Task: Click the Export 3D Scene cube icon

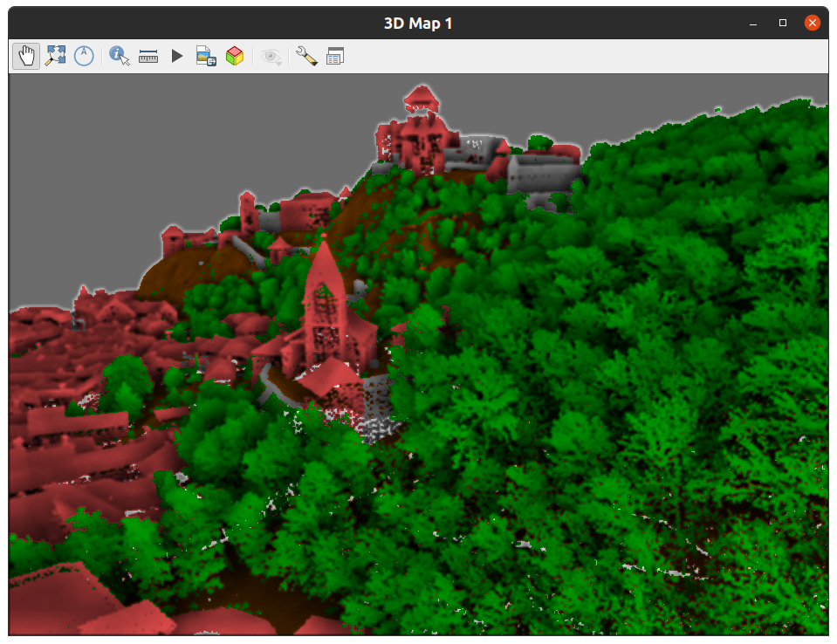Action: point(234,55)
